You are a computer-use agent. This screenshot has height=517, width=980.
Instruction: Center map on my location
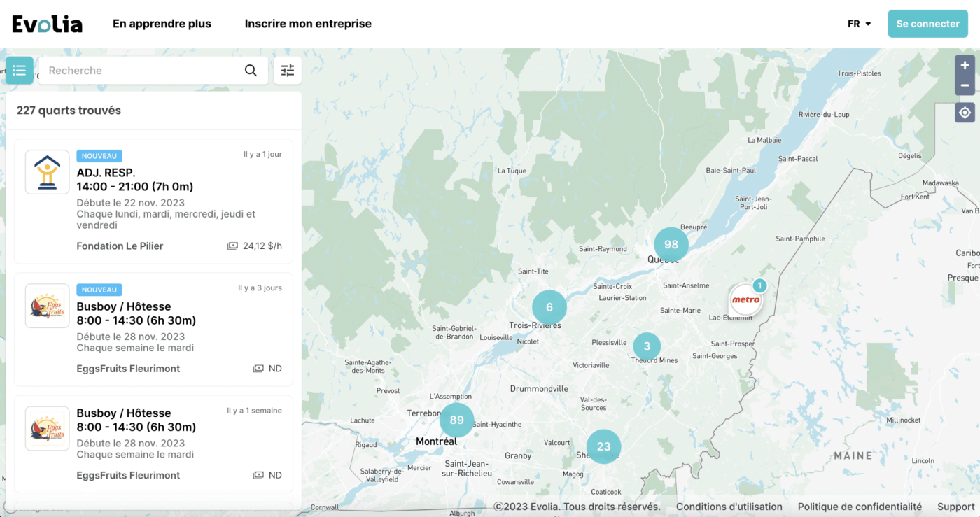965,112
